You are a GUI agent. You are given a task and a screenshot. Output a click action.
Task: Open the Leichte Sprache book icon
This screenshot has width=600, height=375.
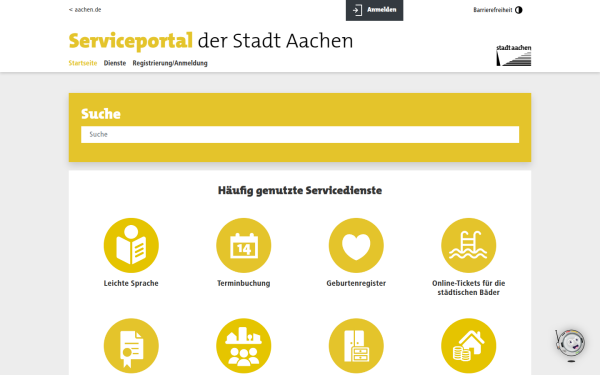[131, 245]
